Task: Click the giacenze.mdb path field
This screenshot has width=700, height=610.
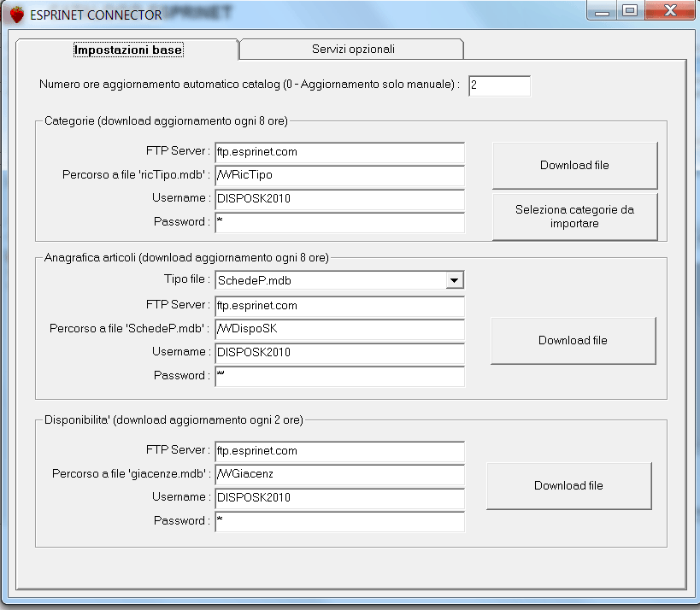Action: click(x=339, y=474)
